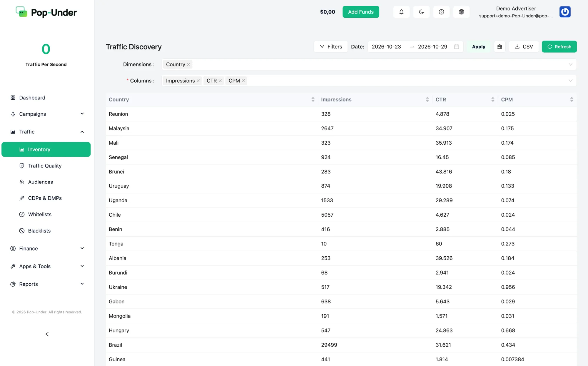Screen dimensions: 588x366
Task: Click Brazil impressions value 29499
Action: click(329, 345)
